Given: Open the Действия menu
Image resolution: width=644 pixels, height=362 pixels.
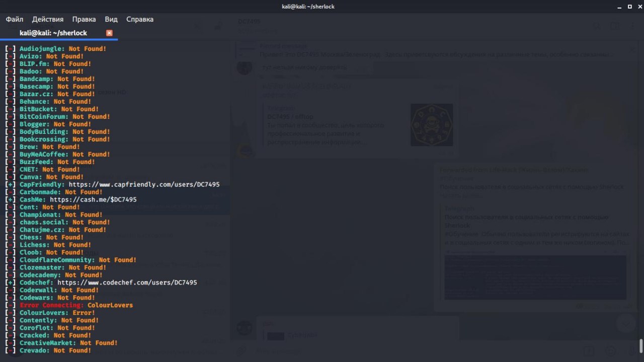Looking at the screenshot, I should pos(48,19).
